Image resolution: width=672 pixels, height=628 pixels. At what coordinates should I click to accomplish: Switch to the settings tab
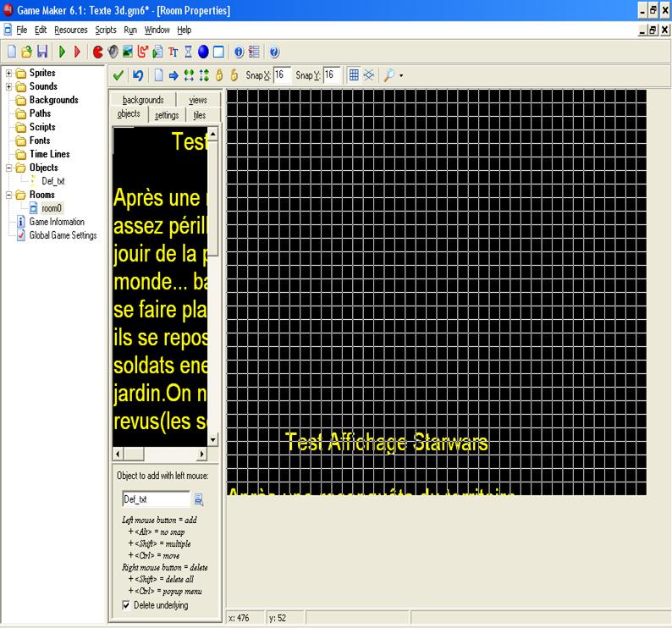tap(167, 115)
